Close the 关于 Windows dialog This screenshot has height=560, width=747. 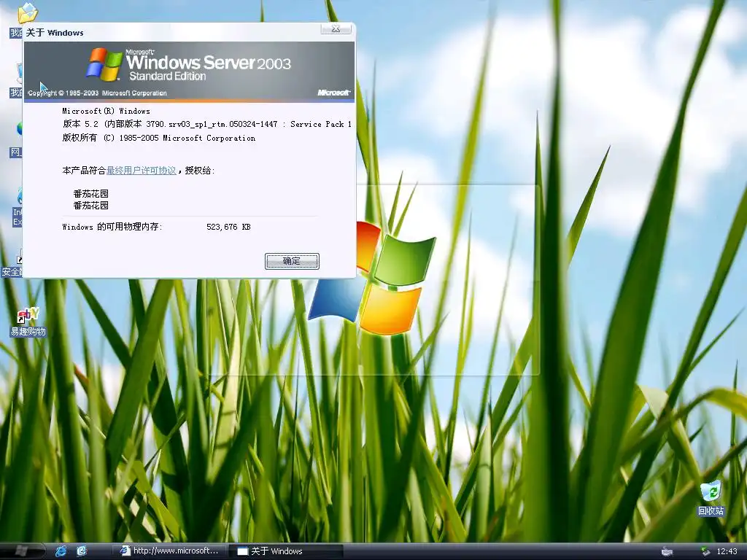tap(336, 28)
